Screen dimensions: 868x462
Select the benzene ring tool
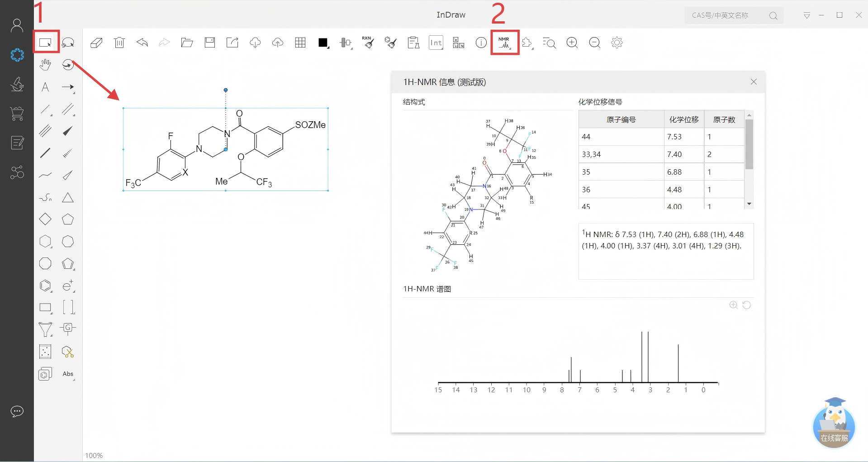click(x=45, y=286)
